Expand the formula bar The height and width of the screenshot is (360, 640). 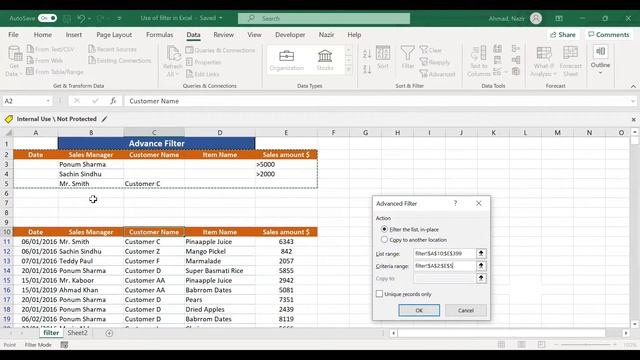tap(633, 101)
